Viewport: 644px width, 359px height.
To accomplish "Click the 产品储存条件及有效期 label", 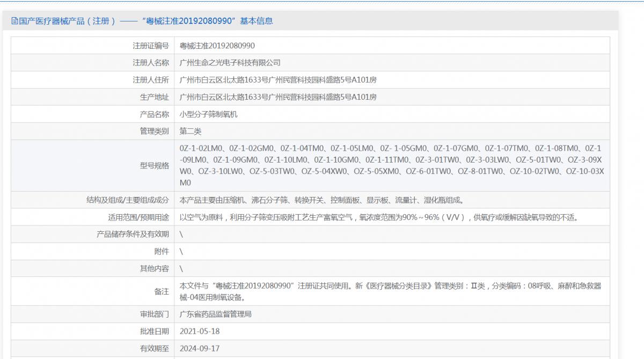I will [x=133, y=235].
